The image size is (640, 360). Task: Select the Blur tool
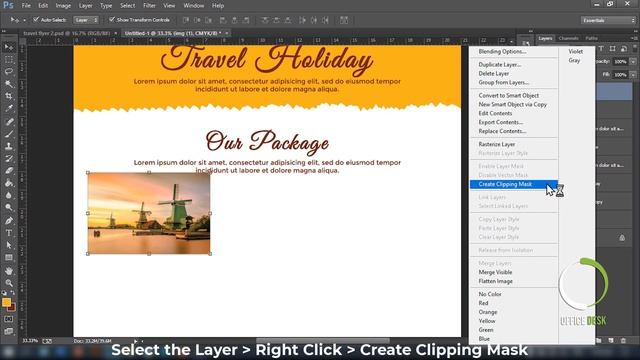point(9,195)
